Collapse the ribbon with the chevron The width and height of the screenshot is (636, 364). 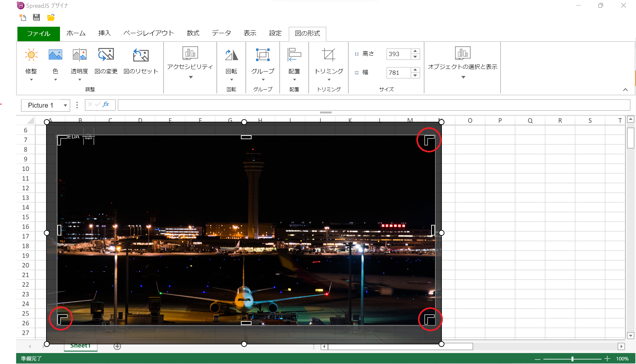point(625,90)
